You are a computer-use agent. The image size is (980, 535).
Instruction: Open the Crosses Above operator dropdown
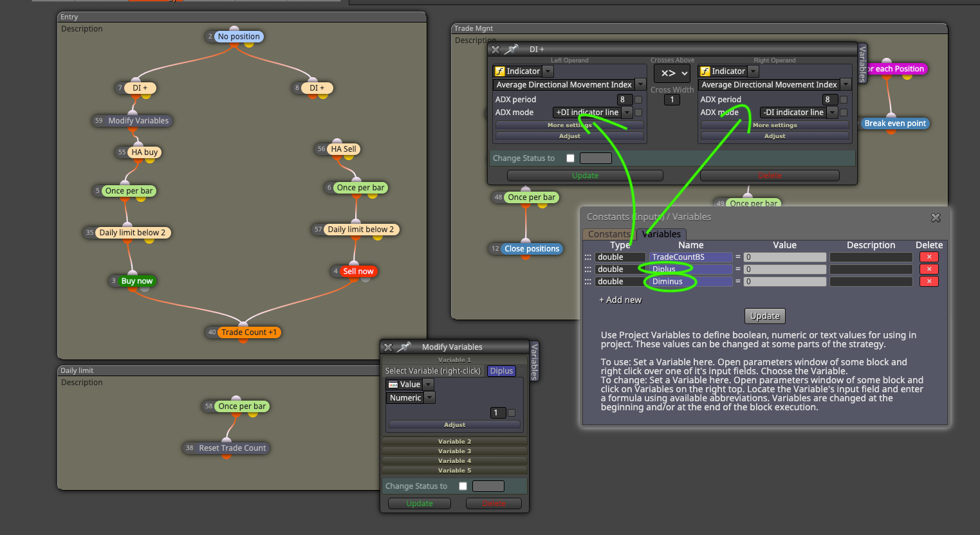(672, 73)
